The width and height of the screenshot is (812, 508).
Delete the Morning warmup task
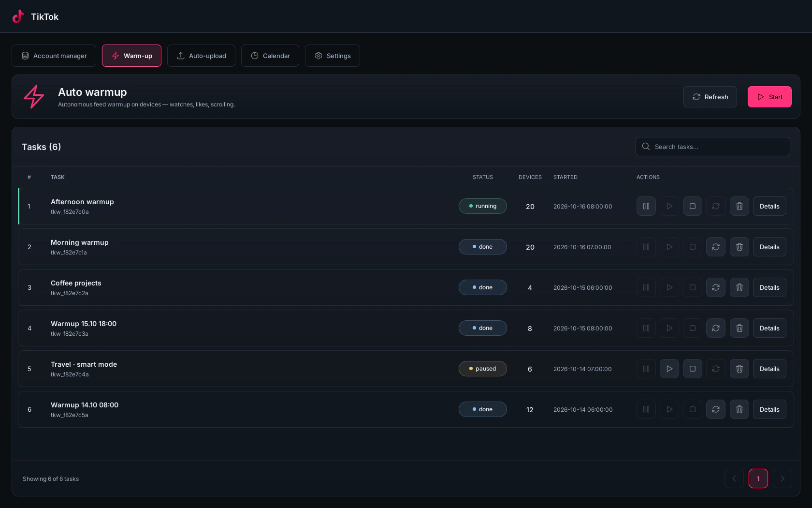[739, 247]
